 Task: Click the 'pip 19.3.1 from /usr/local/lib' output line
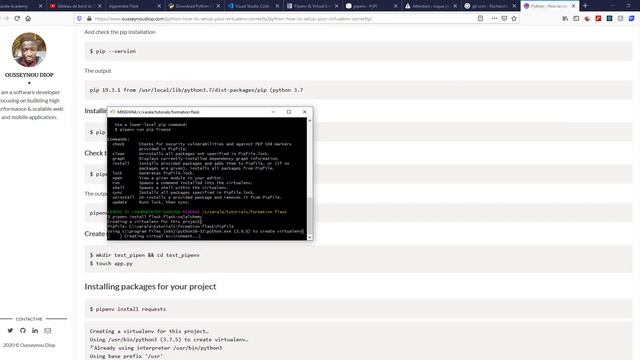tap(196, 90)
